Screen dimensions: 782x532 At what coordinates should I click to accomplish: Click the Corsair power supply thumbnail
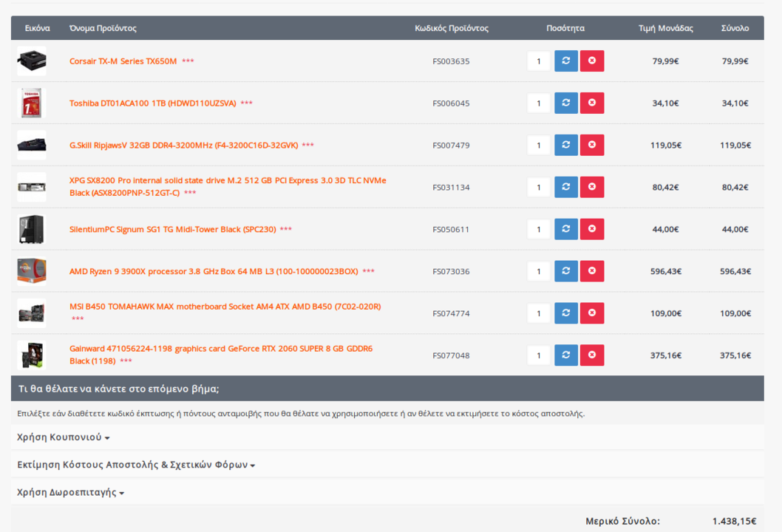coord(32,61)
